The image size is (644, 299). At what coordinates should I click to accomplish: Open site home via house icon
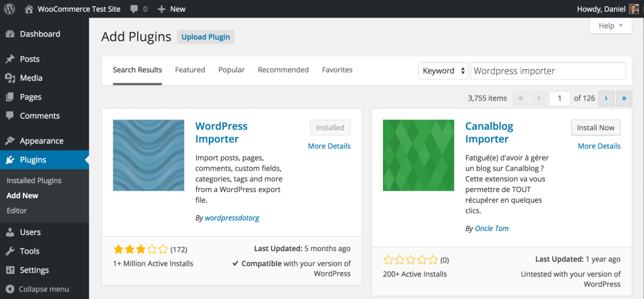pyautogui.click(x=28, y=9)
